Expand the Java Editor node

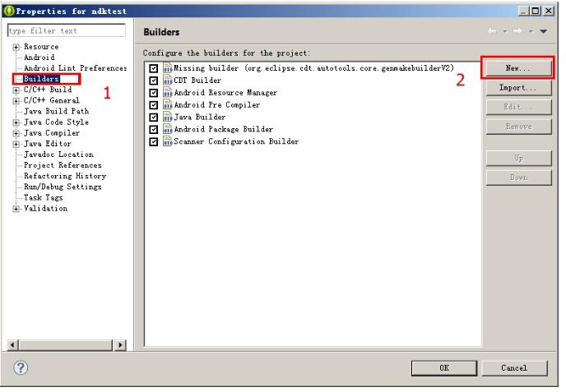(x=16, y=145)
